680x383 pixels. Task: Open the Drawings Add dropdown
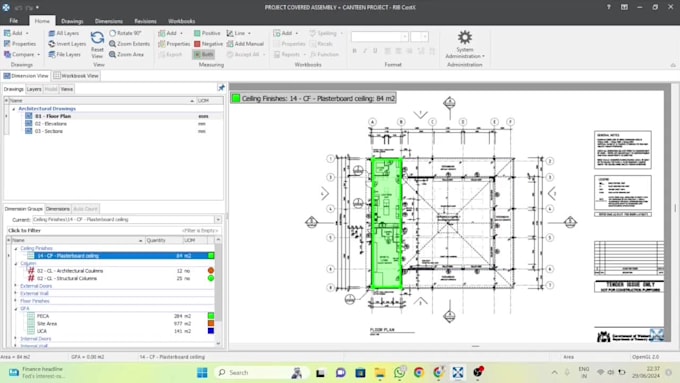pyautogui.click(x=27, y=33)
